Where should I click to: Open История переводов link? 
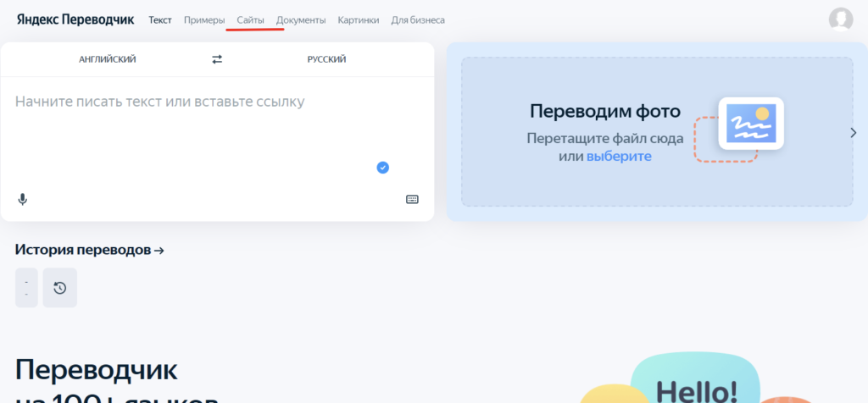tap(90, 250)
